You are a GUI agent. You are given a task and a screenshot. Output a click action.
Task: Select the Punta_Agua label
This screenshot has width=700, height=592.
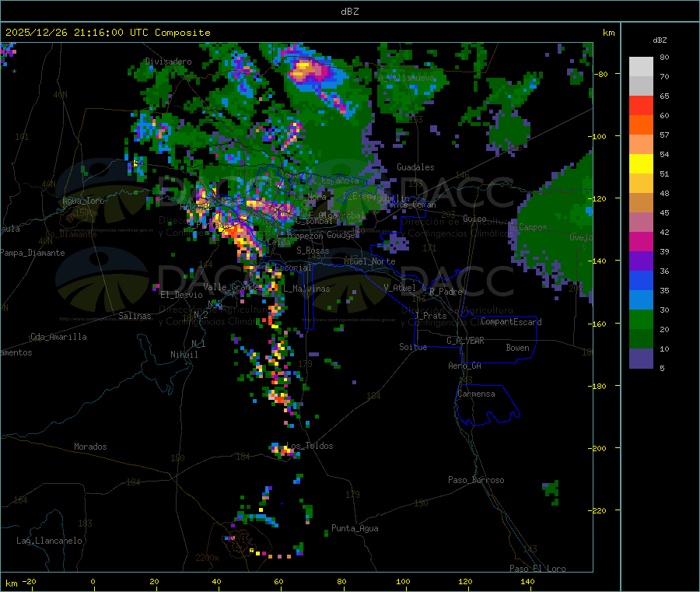[x=355, y=528]
